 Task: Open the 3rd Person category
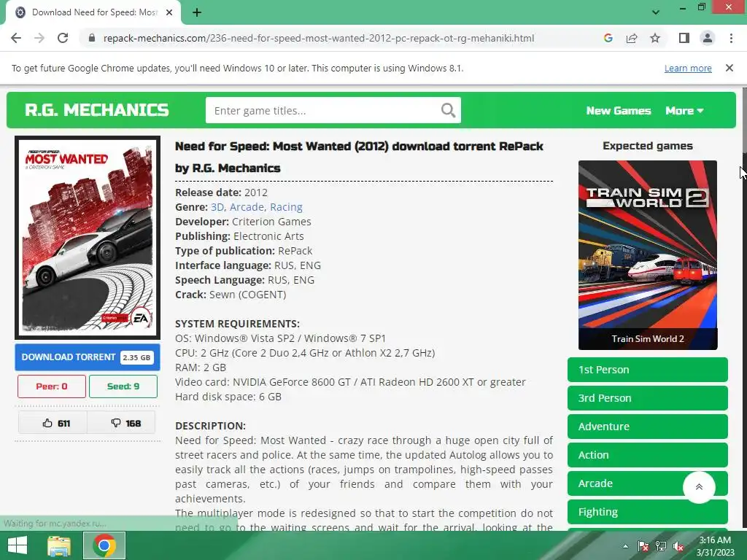648,398
